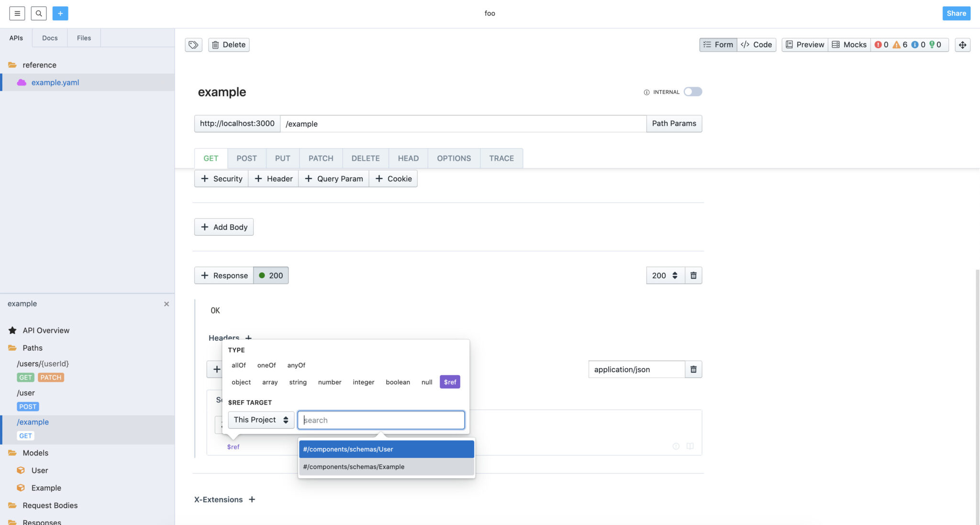Image resolution: width=980 pixels, height=525 pixels.
Task: Toggle the INTERNAL switch for the example endpoint
Action: click(692, 91)
